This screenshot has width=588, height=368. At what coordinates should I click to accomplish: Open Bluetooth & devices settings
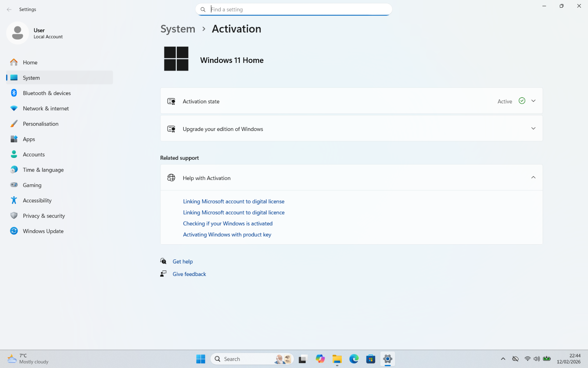click(x=47, y=93)
